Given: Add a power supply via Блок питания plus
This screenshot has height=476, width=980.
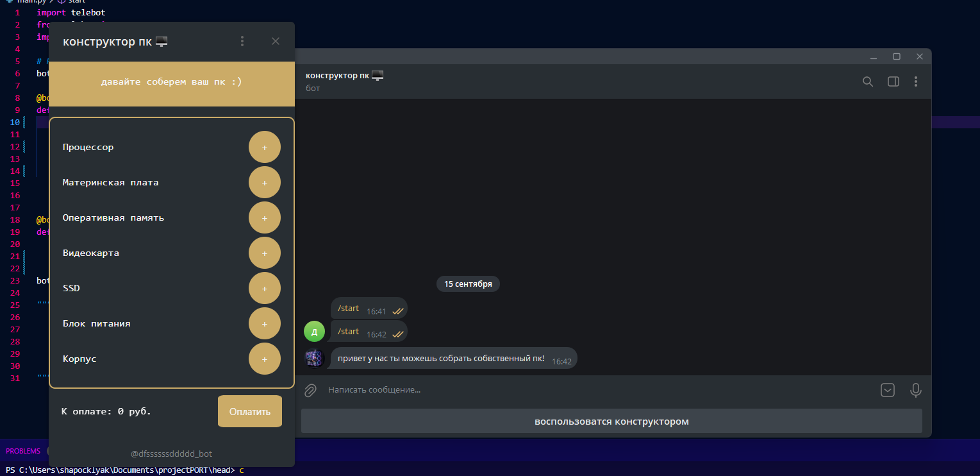Looking at the screenshot, I should click(265, 323).
